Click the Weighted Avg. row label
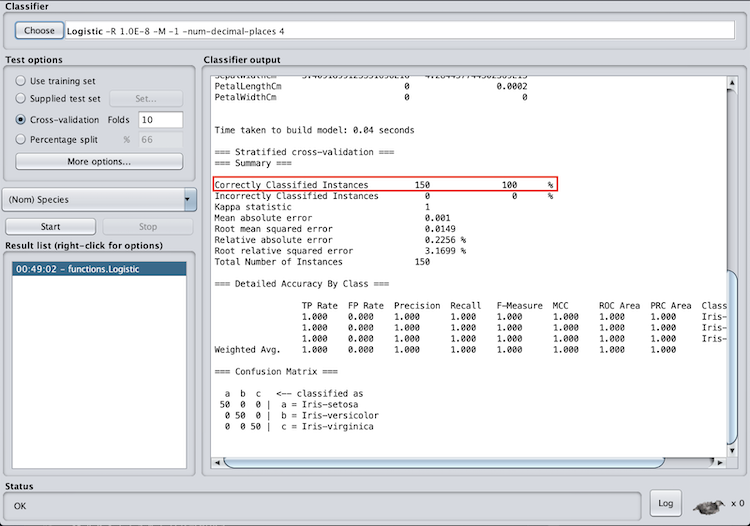The width and height of the screenshot is (750, 526). [x=247, y=350]
